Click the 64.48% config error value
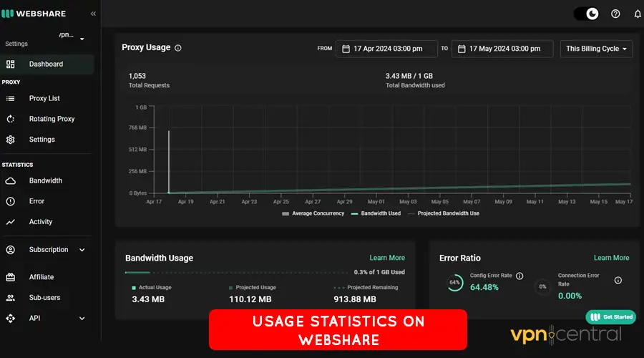 point(484,287)
